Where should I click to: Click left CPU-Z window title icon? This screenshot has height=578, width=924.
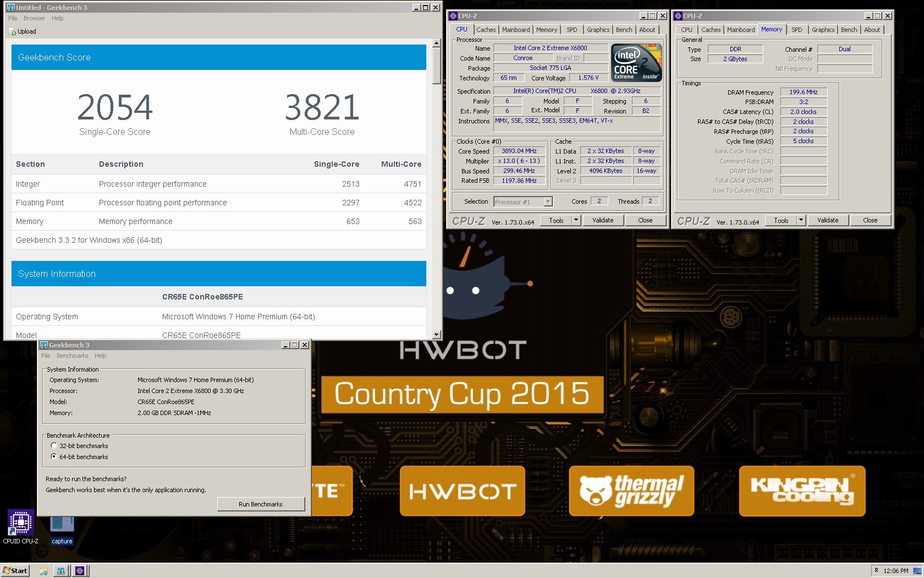453,16
